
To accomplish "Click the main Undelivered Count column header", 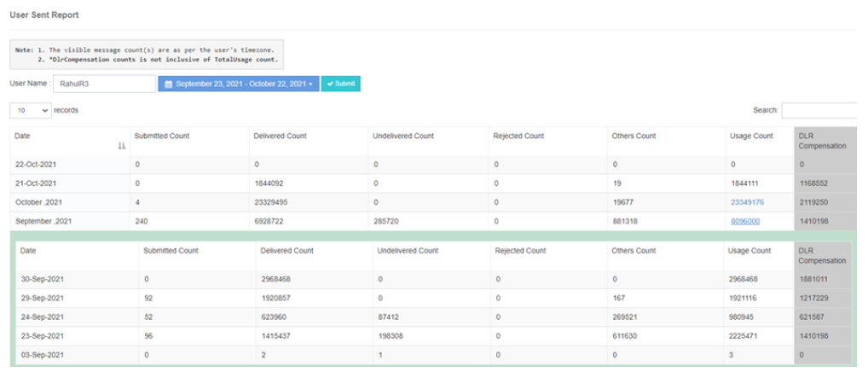I will click(x=403, y=137).
